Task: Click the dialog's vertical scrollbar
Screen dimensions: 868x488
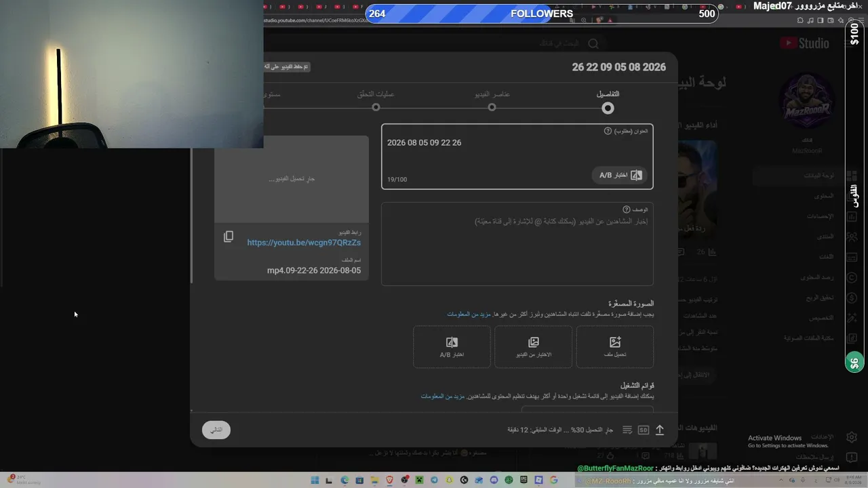Action: [x=192, y=216]
